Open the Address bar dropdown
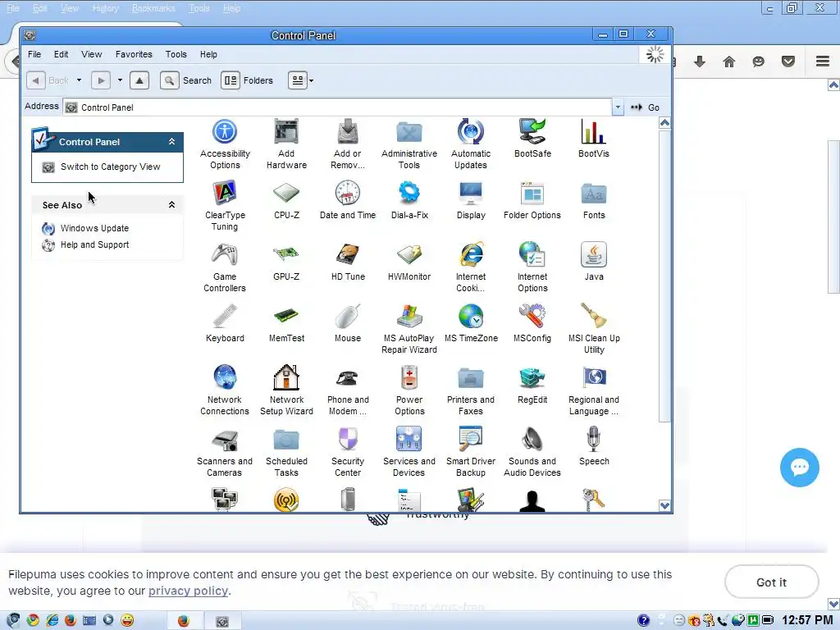 [x=618, y=107]
